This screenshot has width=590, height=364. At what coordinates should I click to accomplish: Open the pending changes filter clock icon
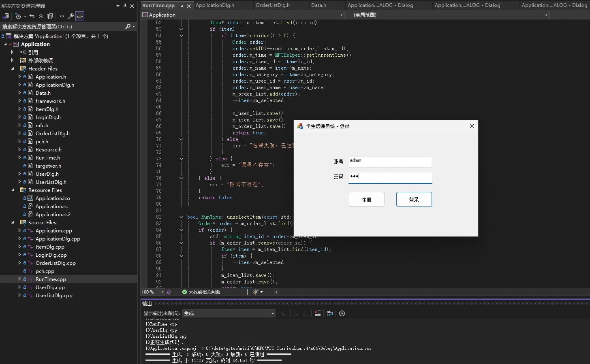click(x=18, y=16)
